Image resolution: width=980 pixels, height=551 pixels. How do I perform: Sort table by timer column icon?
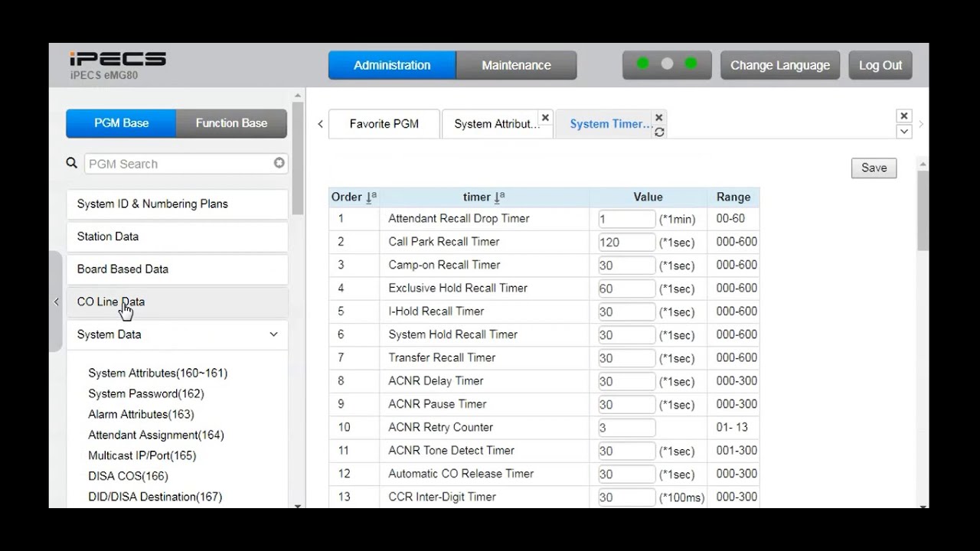(x=499, y=197)
